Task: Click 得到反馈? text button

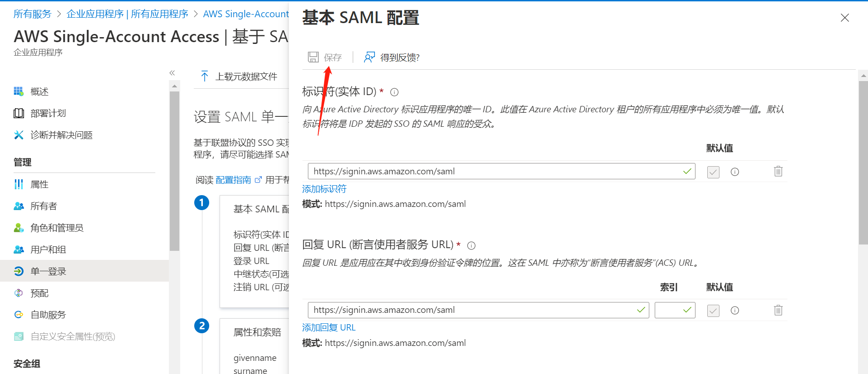Action: [400, 58]
